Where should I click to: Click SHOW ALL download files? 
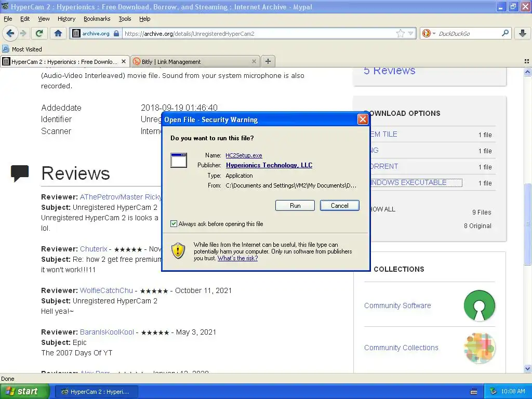pos(383,209)
